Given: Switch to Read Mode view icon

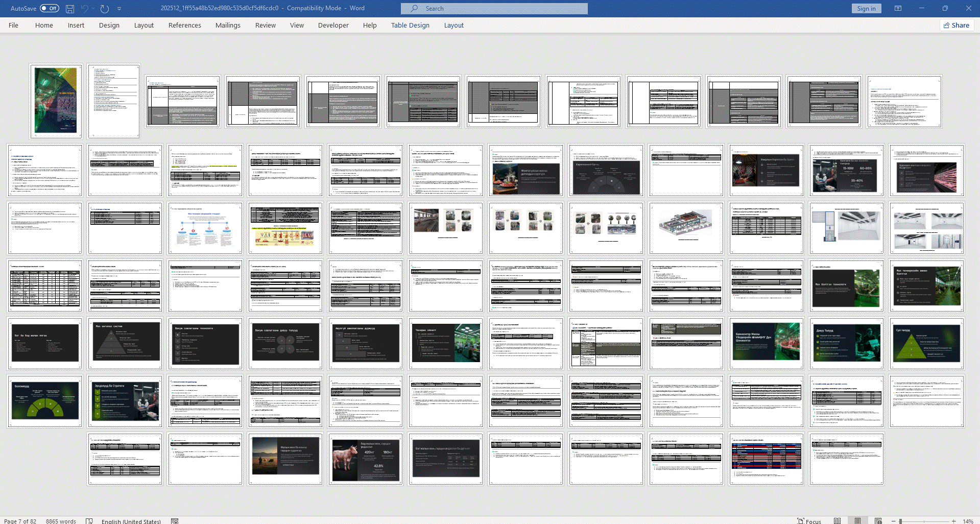Looking at the screenshot, I should pos(837,521).
